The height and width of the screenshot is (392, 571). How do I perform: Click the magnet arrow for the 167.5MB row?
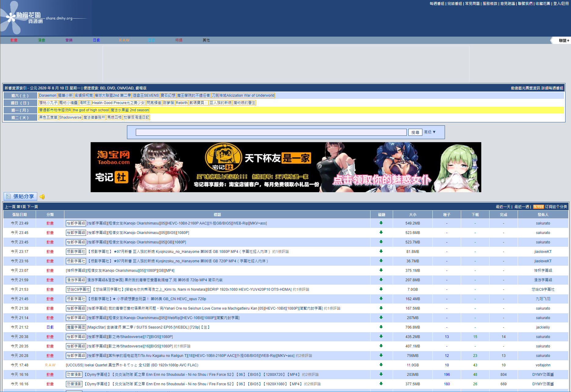tap(381, 308)
